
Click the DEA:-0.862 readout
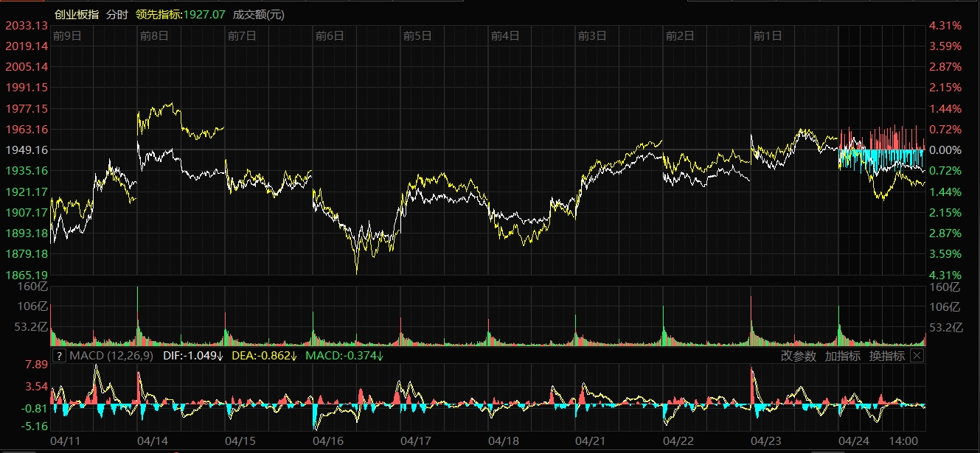tap(264, 356)
